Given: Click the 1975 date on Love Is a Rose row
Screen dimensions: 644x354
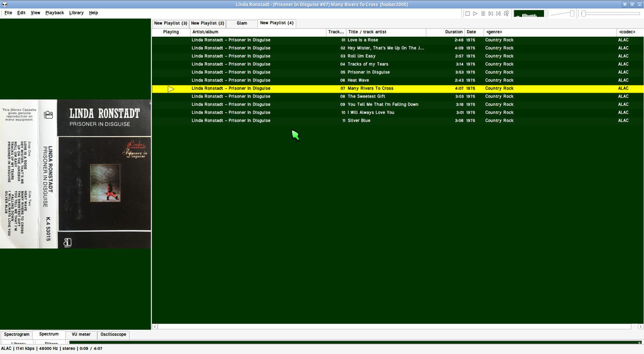Looking at the screenshot, I should coord(470,40).
